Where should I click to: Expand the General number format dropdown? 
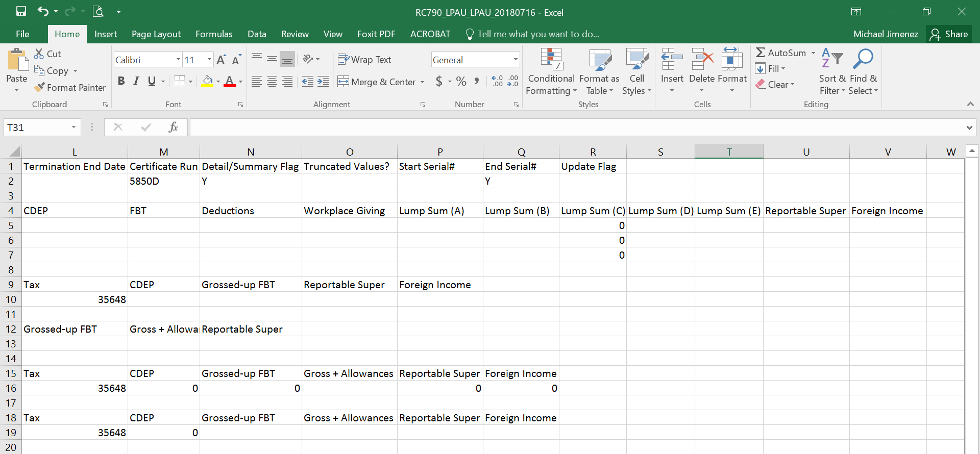click(515, 60)
